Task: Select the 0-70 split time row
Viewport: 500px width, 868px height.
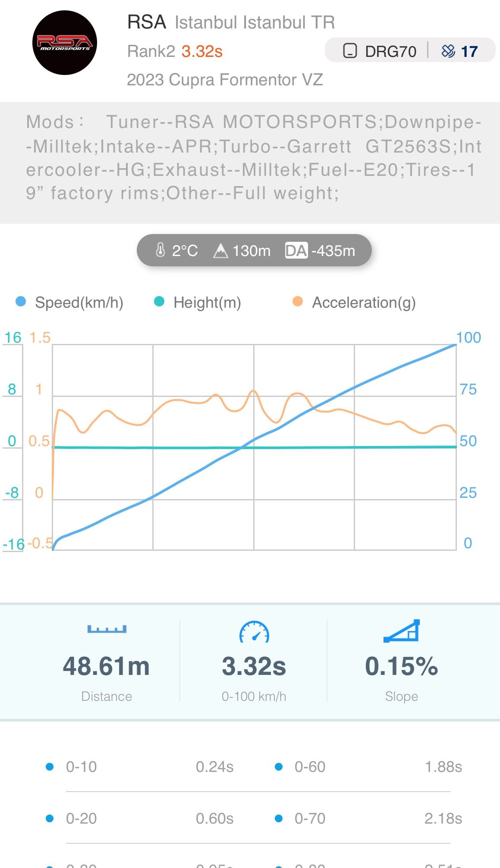Action: pyautogui.click(x=369, y=818)
